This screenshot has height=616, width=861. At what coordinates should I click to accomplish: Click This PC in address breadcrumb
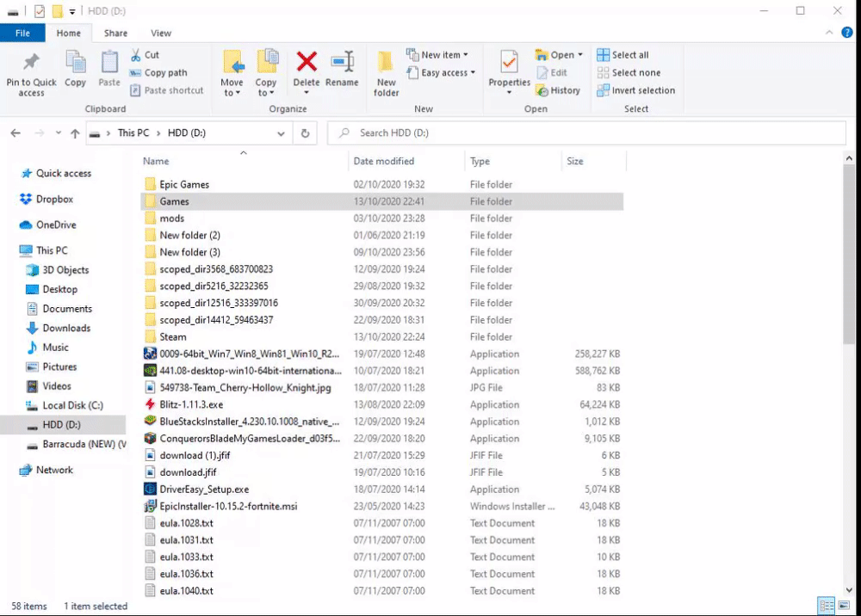click(133, 132)
